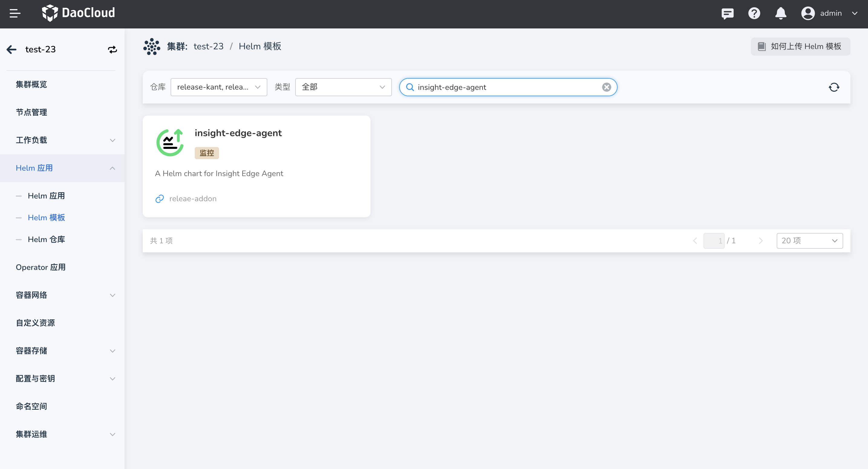Open Helm 模板 submenu item
The height and width of the screenshot is (469, 868).
47,218
